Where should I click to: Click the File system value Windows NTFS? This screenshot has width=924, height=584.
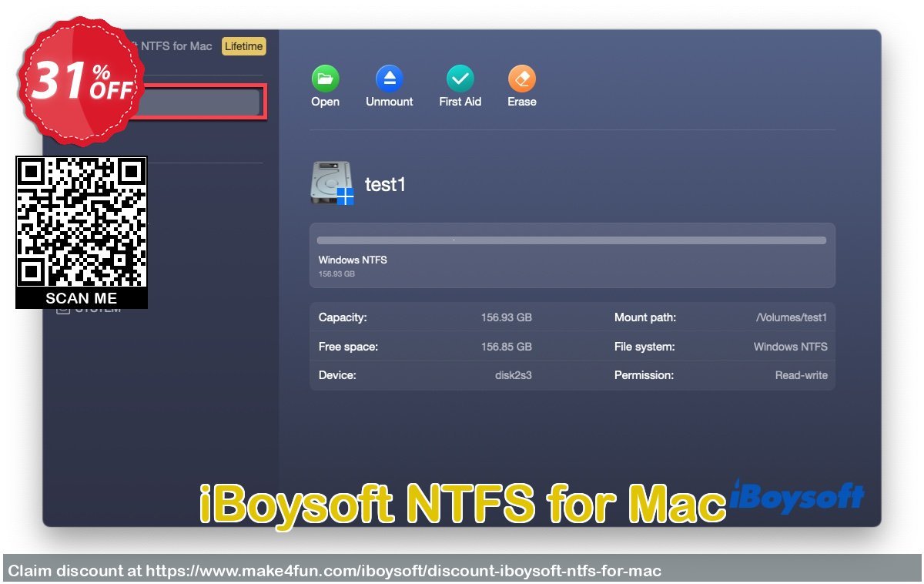click(791, 347)
